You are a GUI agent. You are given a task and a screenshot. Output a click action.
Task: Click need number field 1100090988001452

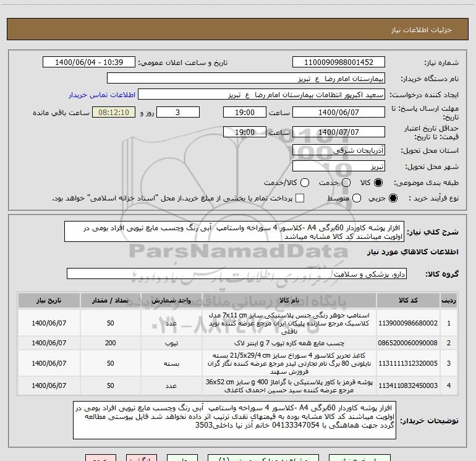(x=339, y=62)
